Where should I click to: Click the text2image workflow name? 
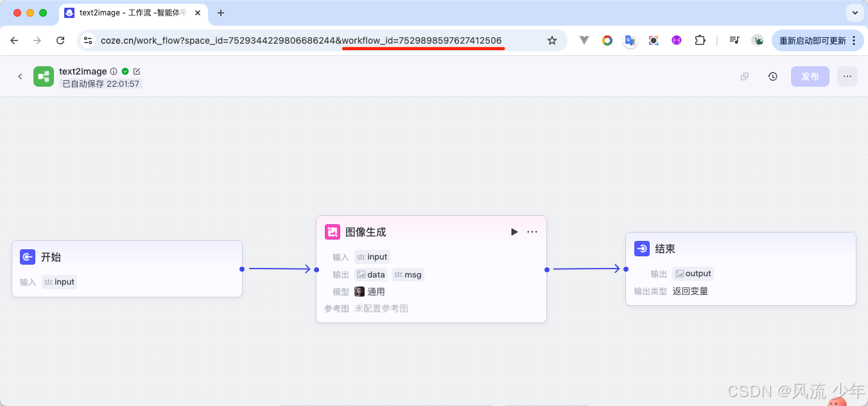click(x=83, y=71)
